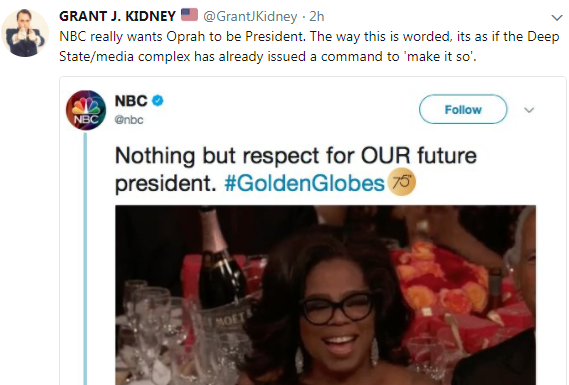Open Grant J. Kidney's profile avatar
This screenshot has height=385, width=569.
pyautogui.click(x=25, y=33)
